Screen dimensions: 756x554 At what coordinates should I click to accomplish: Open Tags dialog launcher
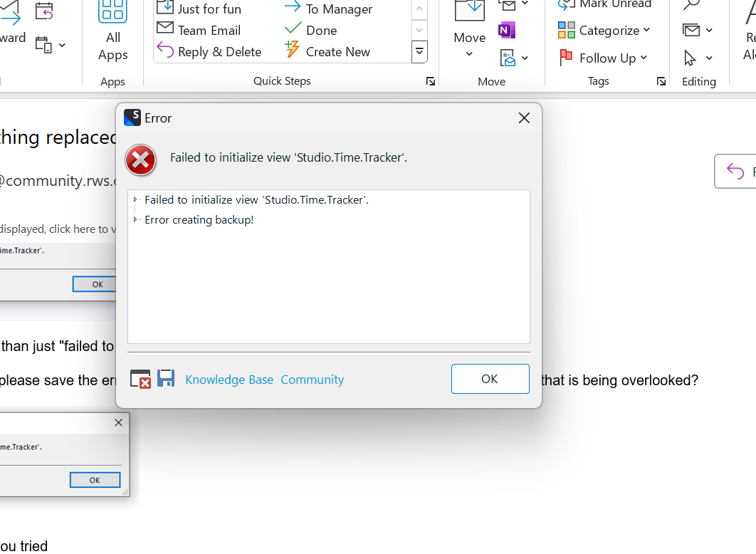pyautogui.click(x=661, y=81)
